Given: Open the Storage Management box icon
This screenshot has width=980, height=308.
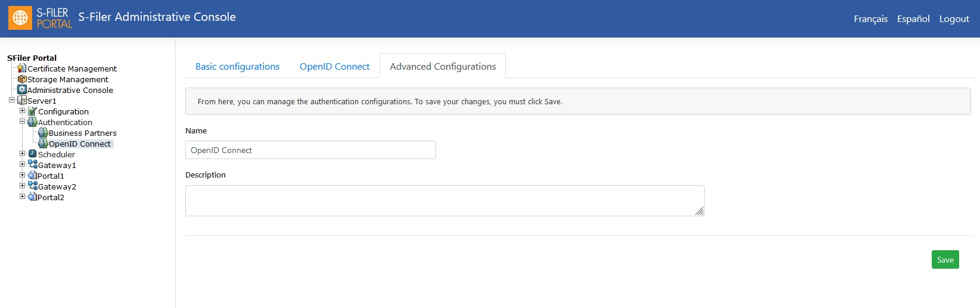Looking at the screenshot, I should [22, 79].
